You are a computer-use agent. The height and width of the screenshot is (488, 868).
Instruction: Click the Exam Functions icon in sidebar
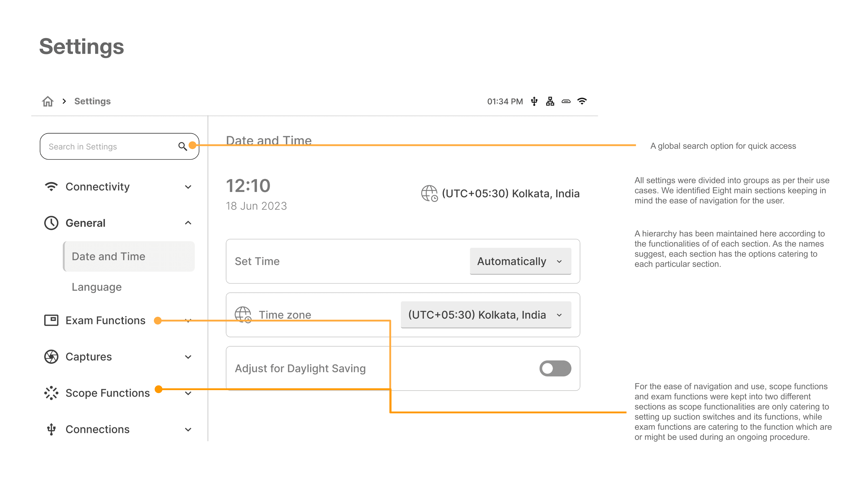pos(51,320)
